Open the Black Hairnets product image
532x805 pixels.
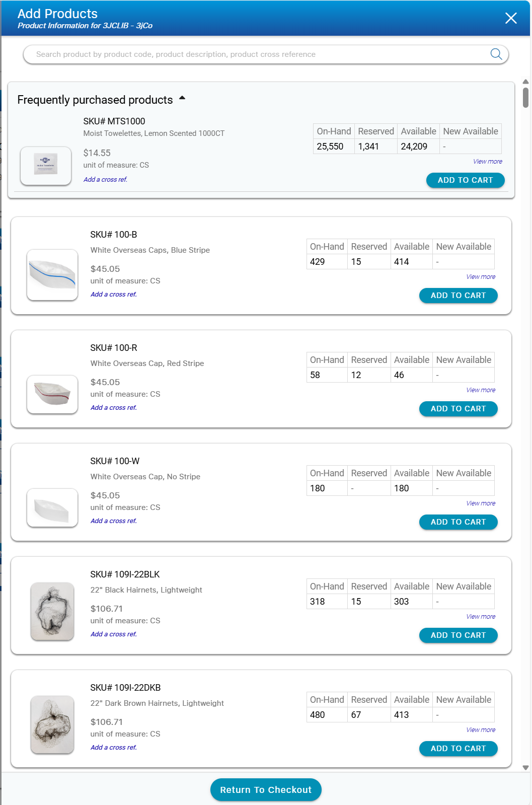coord(52,611)
